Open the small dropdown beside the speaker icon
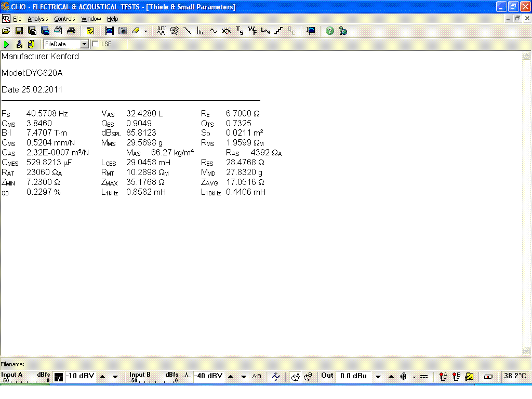The width and height of the screenshot is (532, 399). (x=414, y=377)
